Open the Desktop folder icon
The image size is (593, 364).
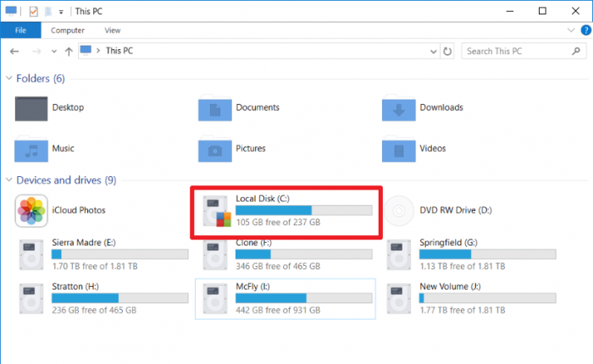pyautogui.click(x=31, y=109)
